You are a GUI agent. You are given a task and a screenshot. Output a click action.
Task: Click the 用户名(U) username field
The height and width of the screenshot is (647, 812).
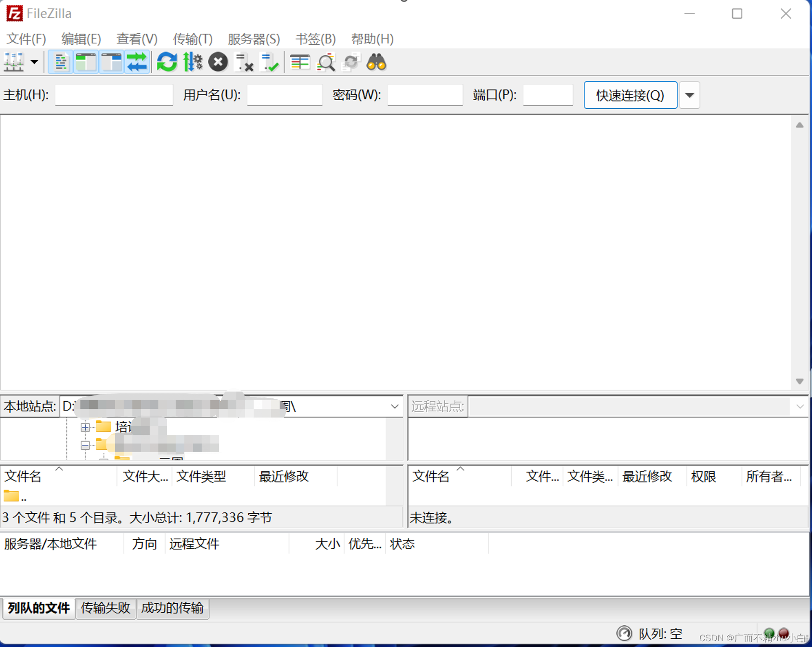tap(284, 95)
